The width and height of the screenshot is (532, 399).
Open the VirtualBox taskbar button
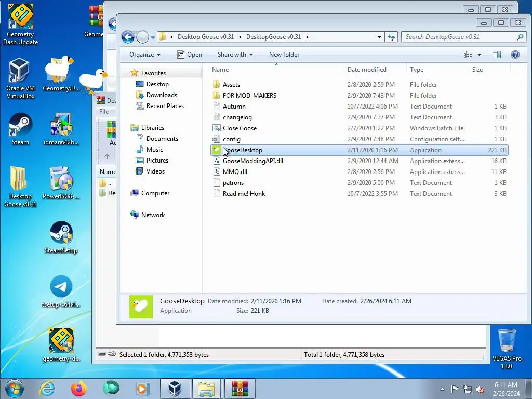pos(175,389)
